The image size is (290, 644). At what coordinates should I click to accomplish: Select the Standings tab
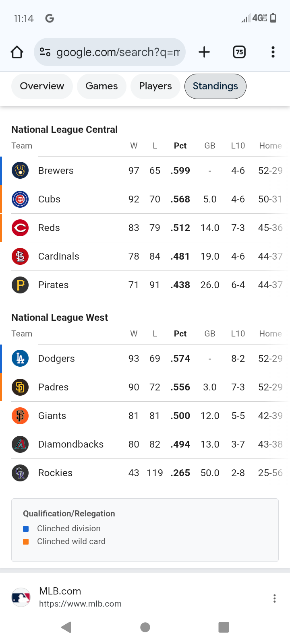coord(215,86)
